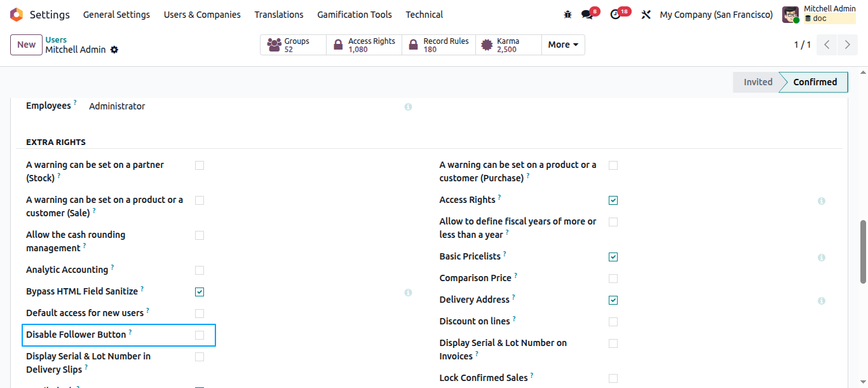The width and height of the screenshot is (868, 388).
Task: Open the Mitchell Admin user menu
Action: pos(819,14)
